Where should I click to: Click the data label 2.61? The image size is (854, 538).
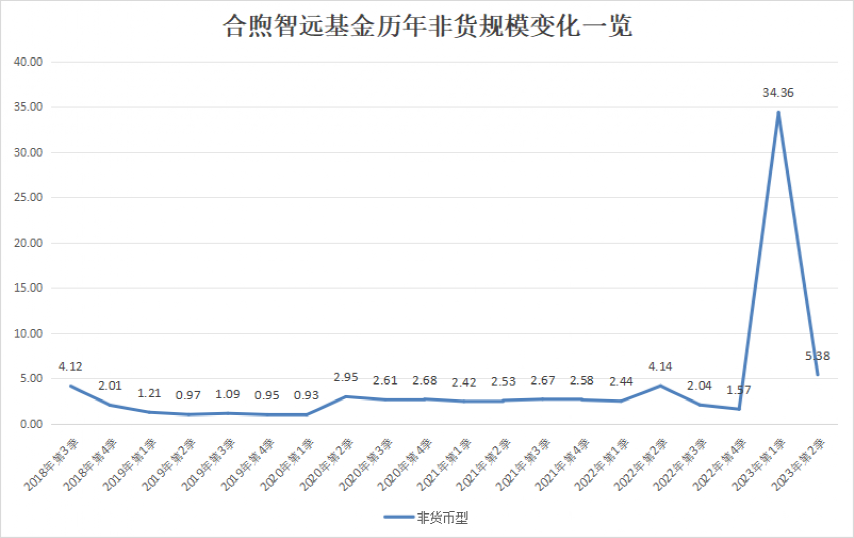click(x=385, y=381)
